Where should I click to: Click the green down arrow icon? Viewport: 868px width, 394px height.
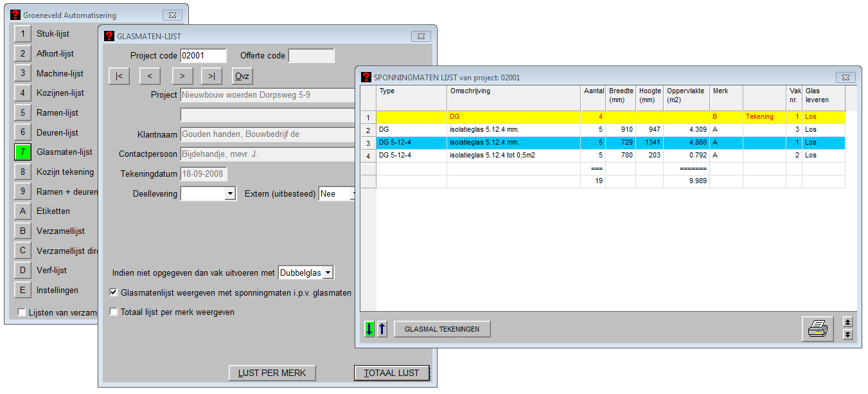click(x=369, y=329)
